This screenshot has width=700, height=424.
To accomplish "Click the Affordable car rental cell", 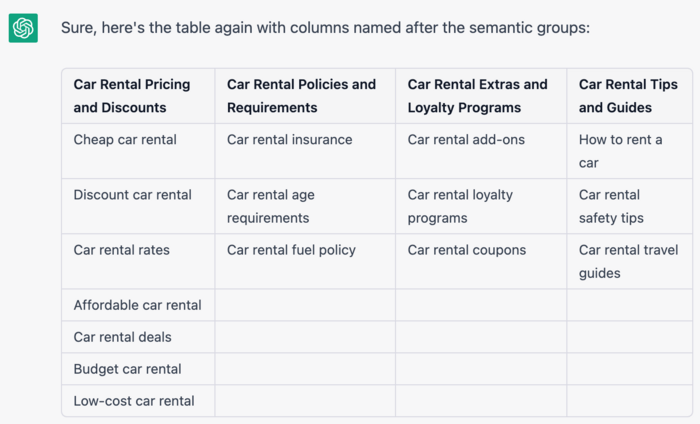I will [x=138, y=305].
